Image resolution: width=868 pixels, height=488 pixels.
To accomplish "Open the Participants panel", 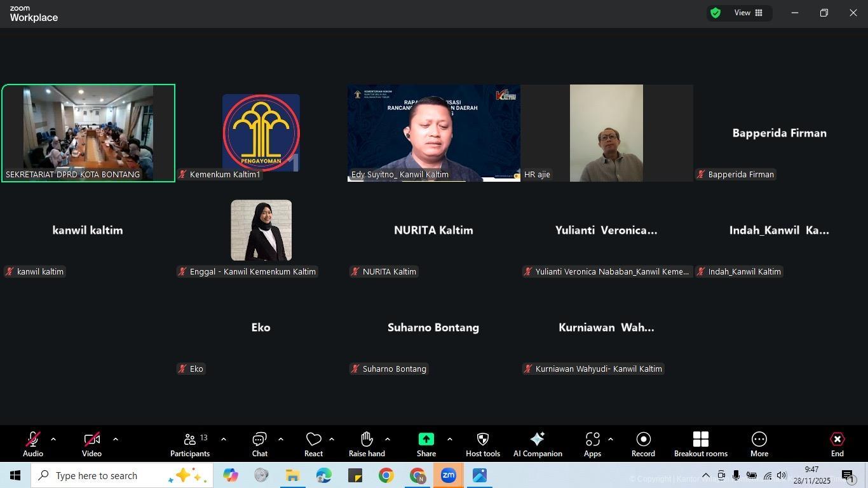I will (x=190, y=444).
